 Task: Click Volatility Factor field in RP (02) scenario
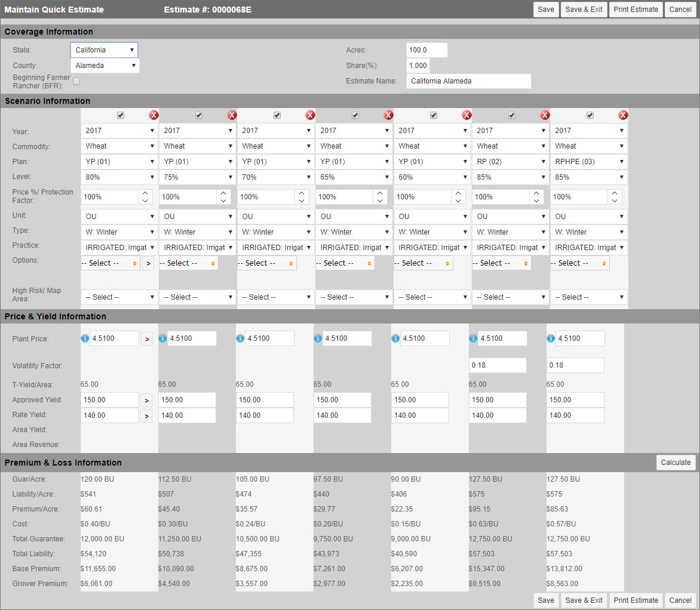click(498, 365)
